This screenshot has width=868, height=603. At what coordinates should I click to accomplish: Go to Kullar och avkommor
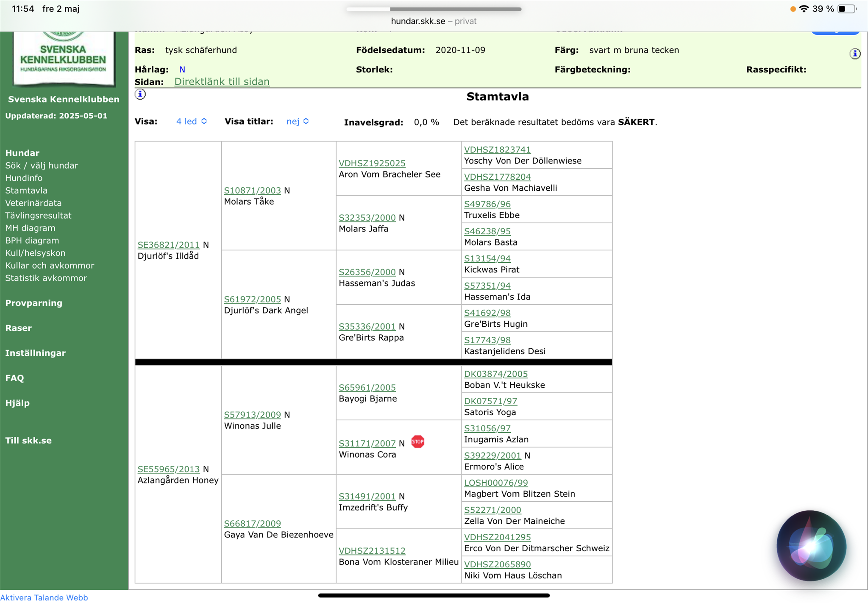click(50, 266)
